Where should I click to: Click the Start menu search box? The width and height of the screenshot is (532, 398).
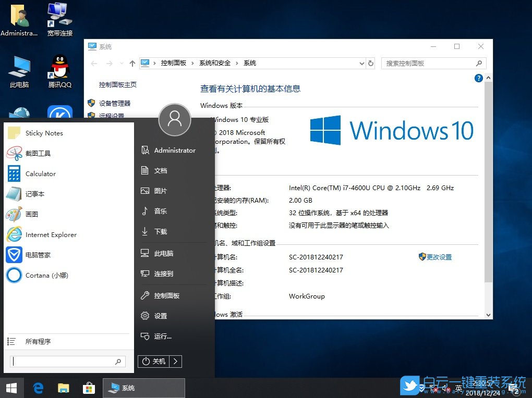66,361
